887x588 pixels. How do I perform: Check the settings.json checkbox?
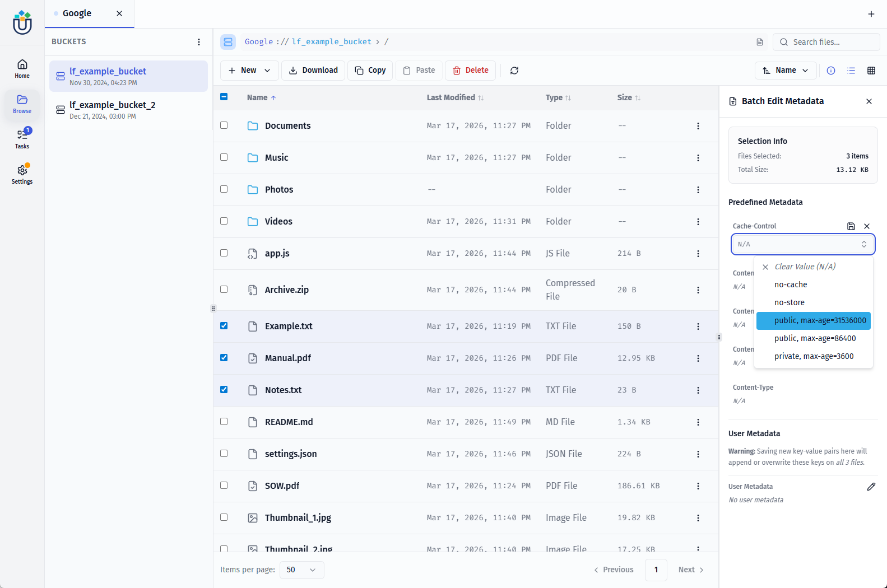[x=224, y=454]
